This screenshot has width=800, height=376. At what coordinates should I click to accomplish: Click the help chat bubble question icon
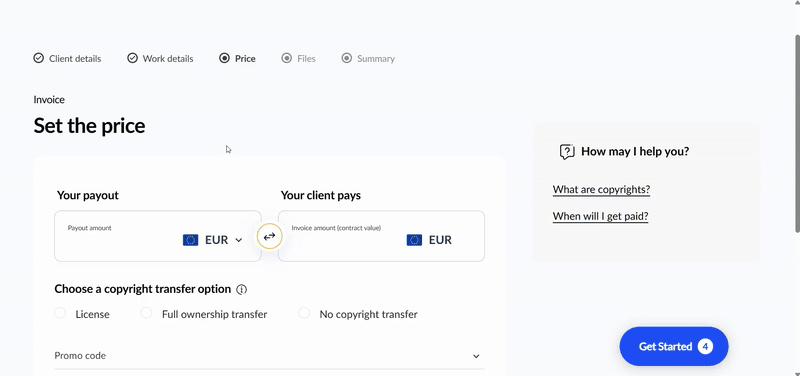(x=567, y=152)
